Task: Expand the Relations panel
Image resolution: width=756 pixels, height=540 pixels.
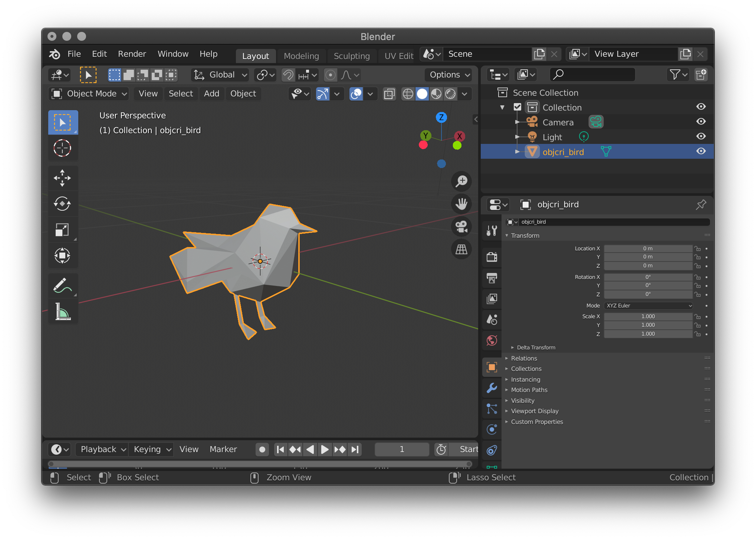Action: [x=524, y=358]
